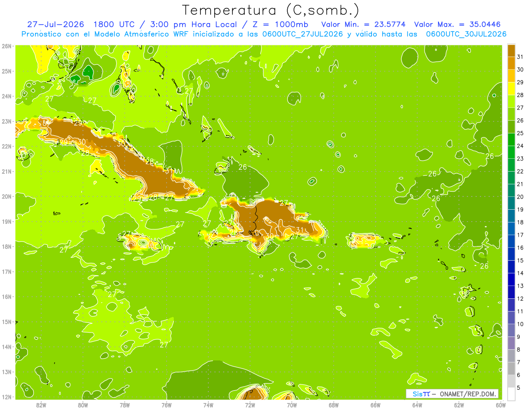The height and width of the screenshot is (411, 532).
Task: Pick the green swatch between 24 and 25
Action: click(511, 140)
